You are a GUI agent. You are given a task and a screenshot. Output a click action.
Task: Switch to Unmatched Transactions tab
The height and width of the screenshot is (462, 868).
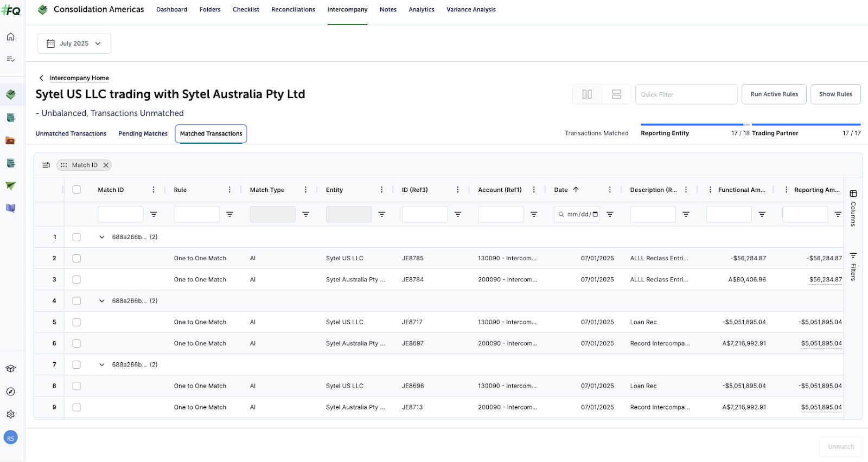71,133
